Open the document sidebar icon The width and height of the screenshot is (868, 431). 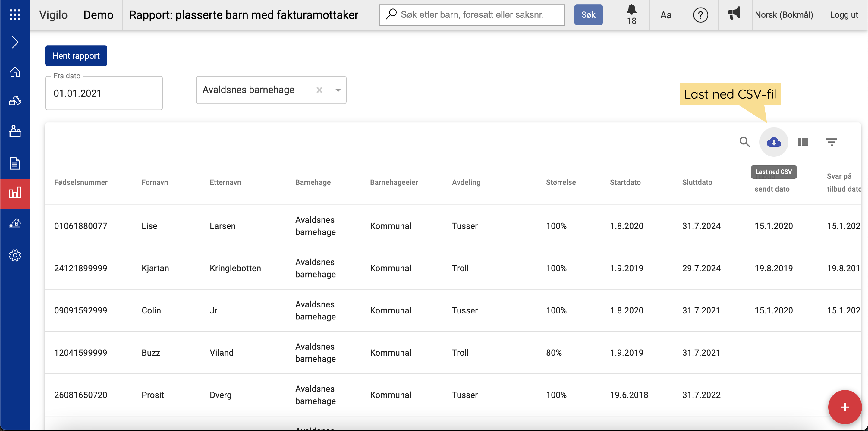15,163
